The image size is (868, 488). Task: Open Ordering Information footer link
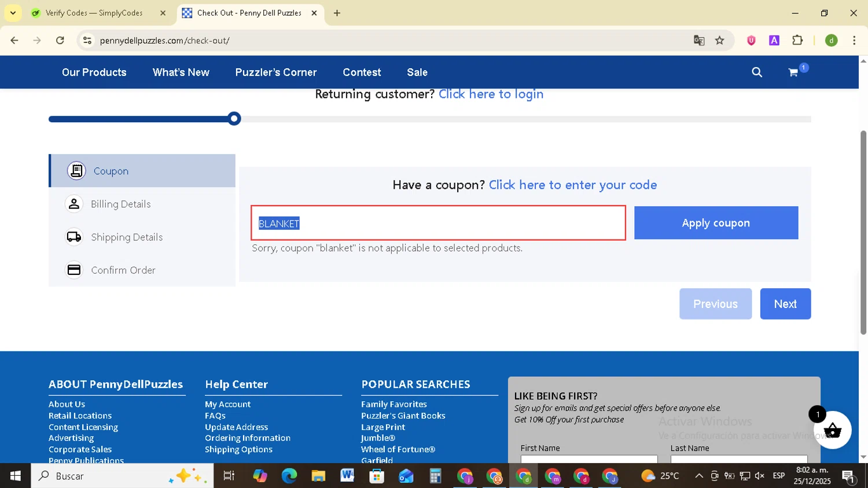tap(248, 438)
